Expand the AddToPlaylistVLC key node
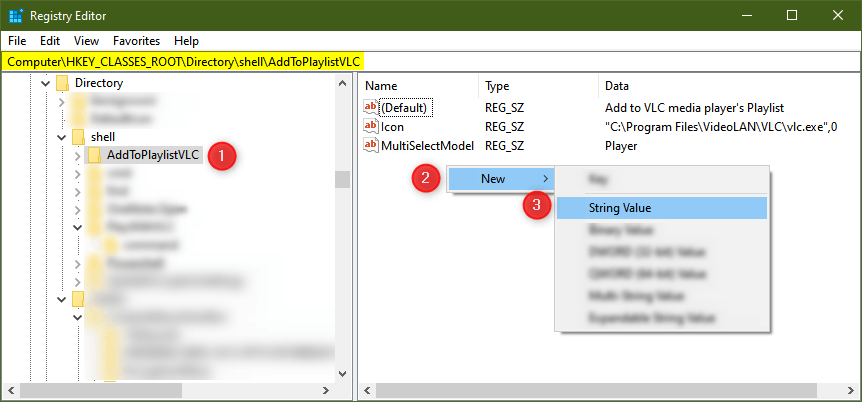The height and width of the screenshot is (402, 862). pyautogui.click(x=78, y=155)
